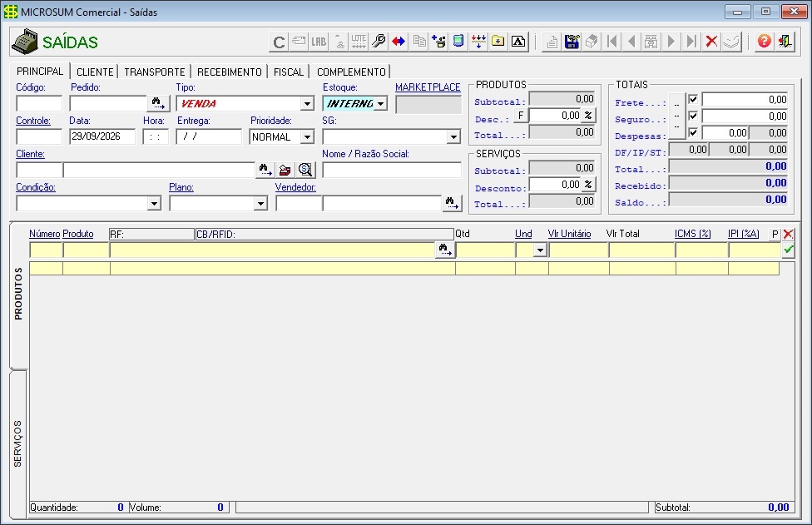The width and height of the screenshot is (812, 525).
Task: Search Cliente using the binoculars button
Action: coord(265,170)
